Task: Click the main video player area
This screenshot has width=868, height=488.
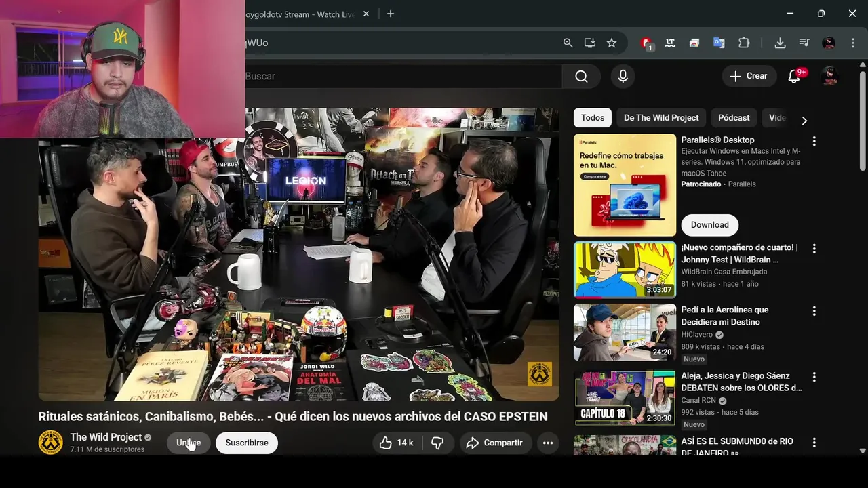Action: [298, 254]
